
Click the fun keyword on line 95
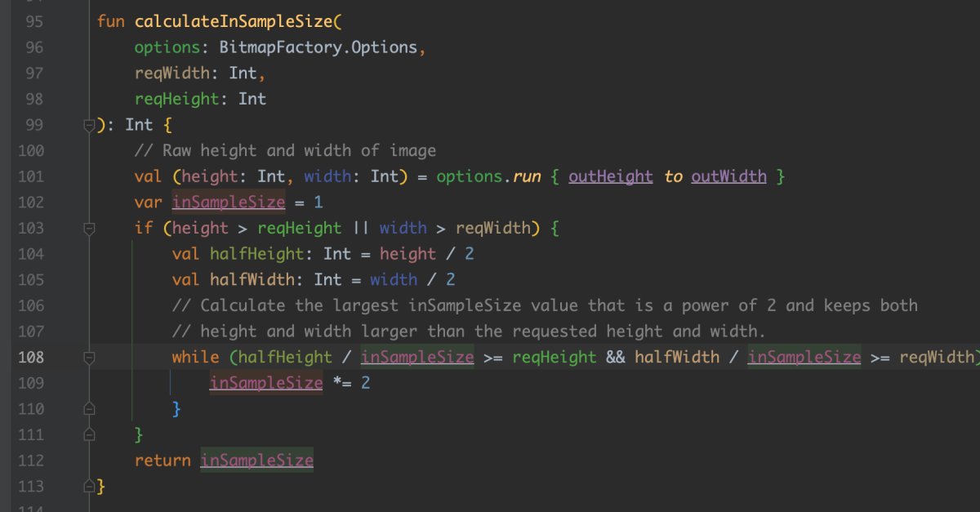point(111,22)
